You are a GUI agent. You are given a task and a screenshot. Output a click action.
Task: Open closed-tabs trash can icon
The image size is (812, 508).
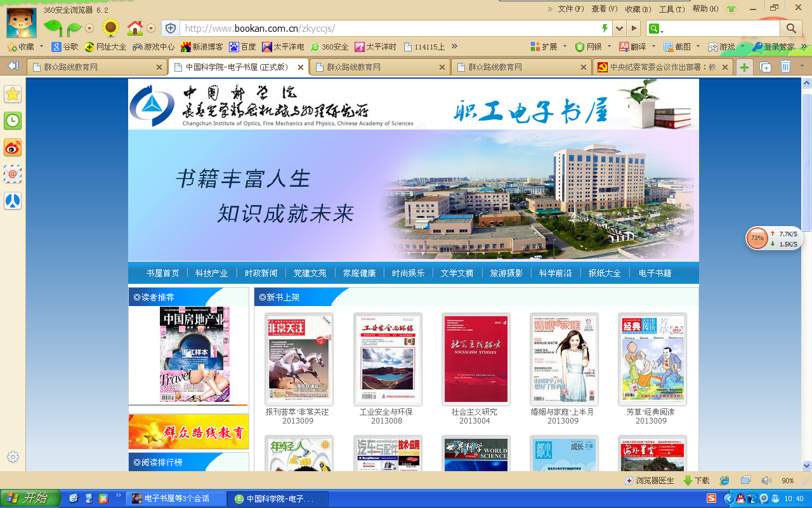[x=785, y=67]
